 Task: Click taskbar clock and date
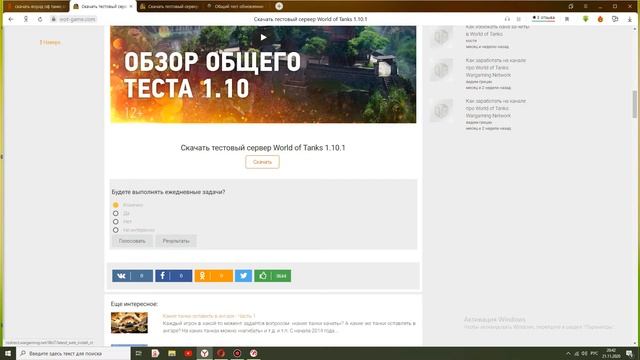611,353
